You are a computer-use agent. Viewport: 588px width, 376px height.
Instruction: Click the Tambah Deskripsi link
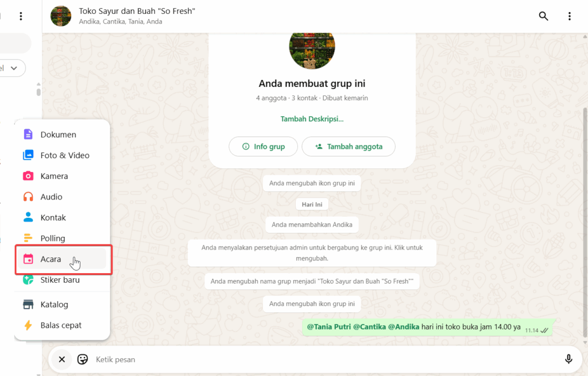coord(312,119)
